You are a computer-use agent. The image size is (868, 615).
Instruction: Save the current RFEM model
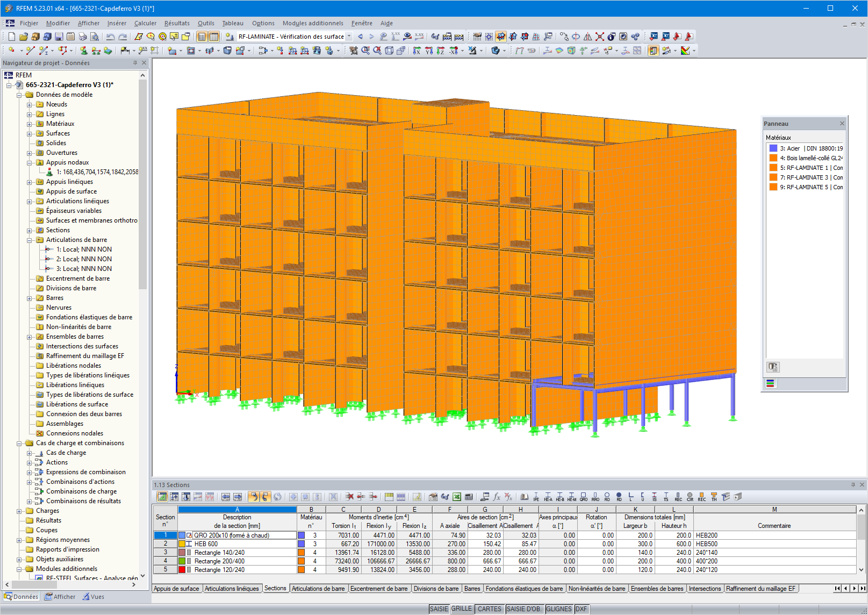pyautogui.click(x=59, y=36)
